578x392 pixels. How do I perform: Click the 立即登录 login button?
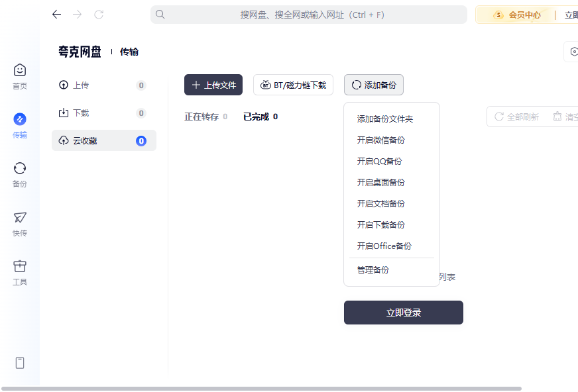404,313
